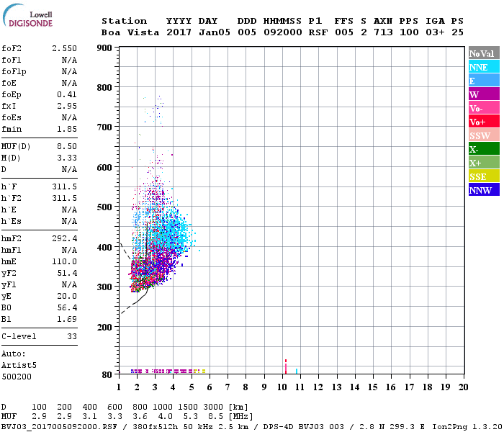Select the NNW blue legend swatch
Image resolution: width=504 pixels, height=432 pixels.
pos(484,190)
